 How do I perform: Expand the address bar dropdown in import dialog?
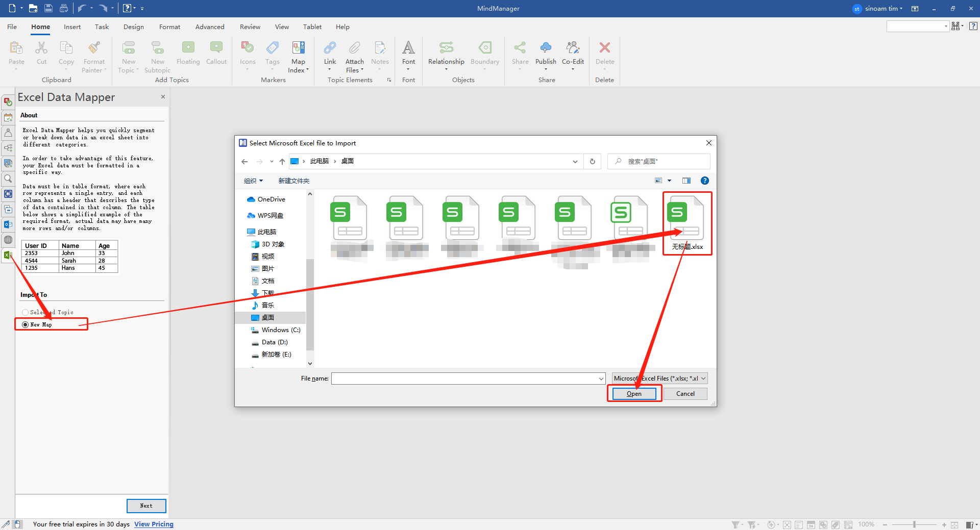pos(575,161)
